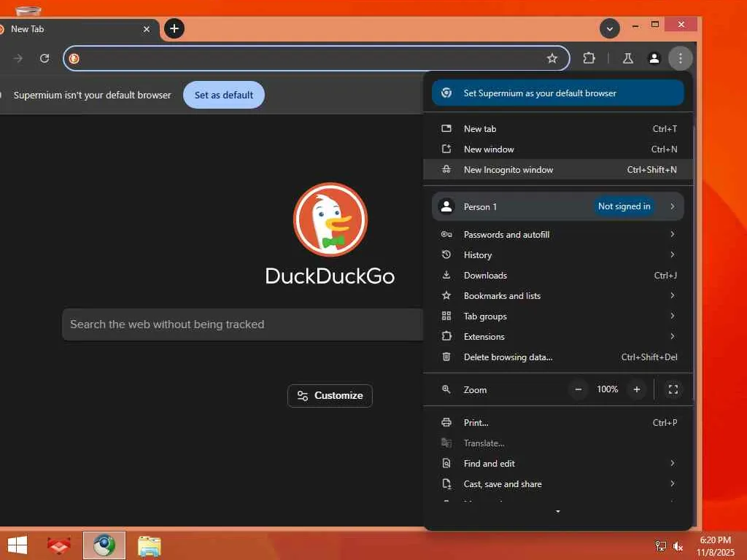Viewport: 747px width, 560px height.
Task: Click the DuckDuckGo duck logo
Action: click(x=330, y=219)
